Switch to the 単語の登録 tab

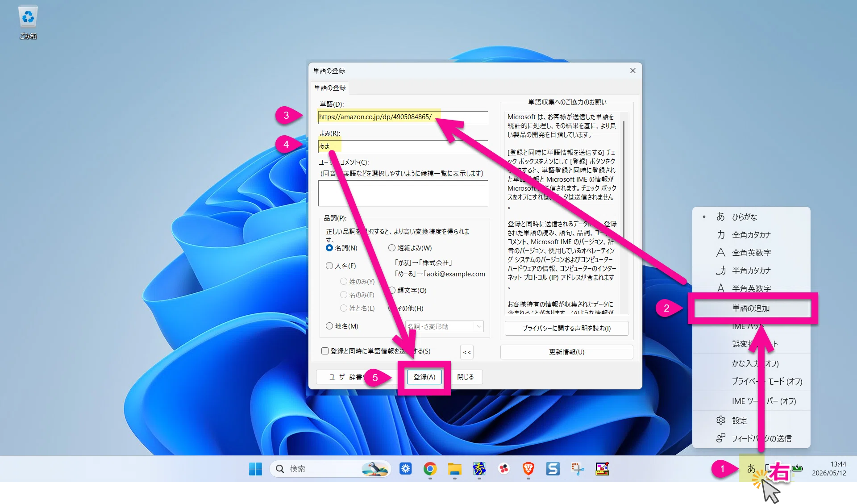pos(330,87)
